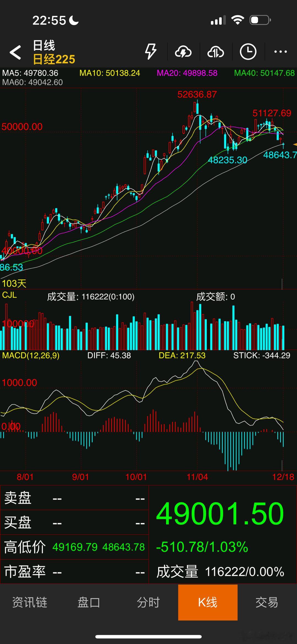
Task: Tap the current price 49001.50
Action: 220,514
